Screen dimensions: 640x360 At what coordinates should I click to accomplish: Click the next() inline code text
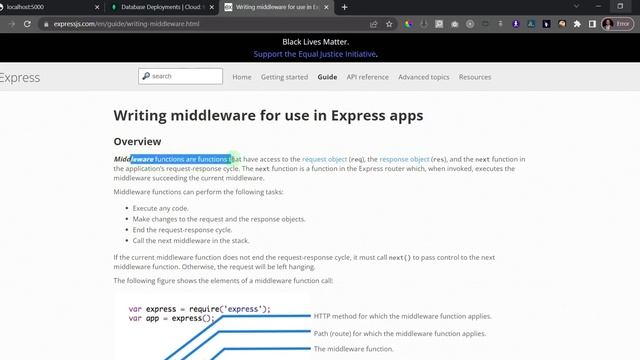(x=400, y=258)
